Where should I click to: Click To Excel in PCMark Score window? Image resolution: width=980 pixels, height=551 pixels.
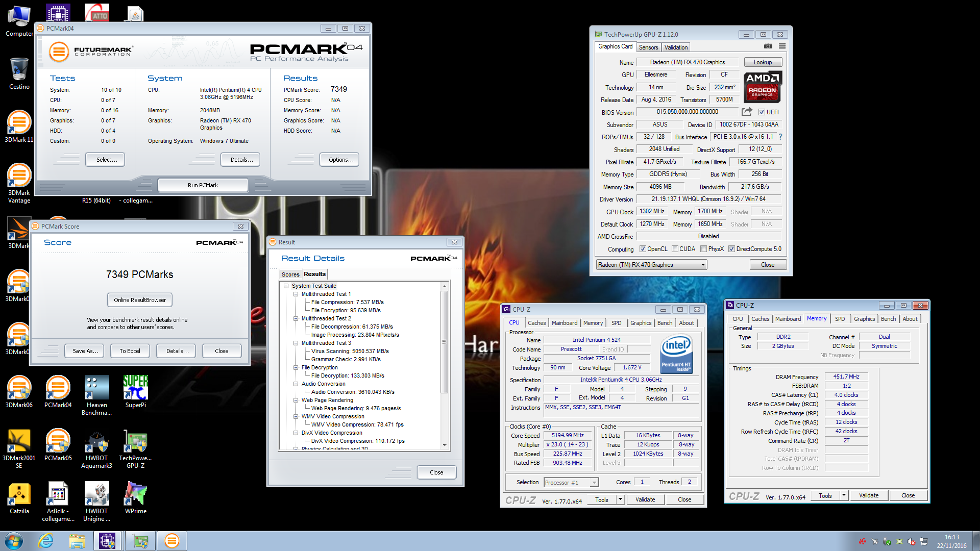(130, 351)
